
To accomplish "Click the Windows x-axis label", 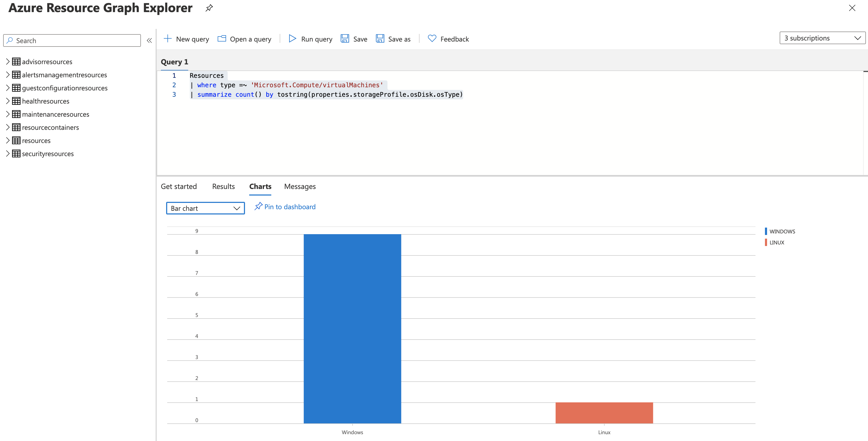I will pos(352,432).
